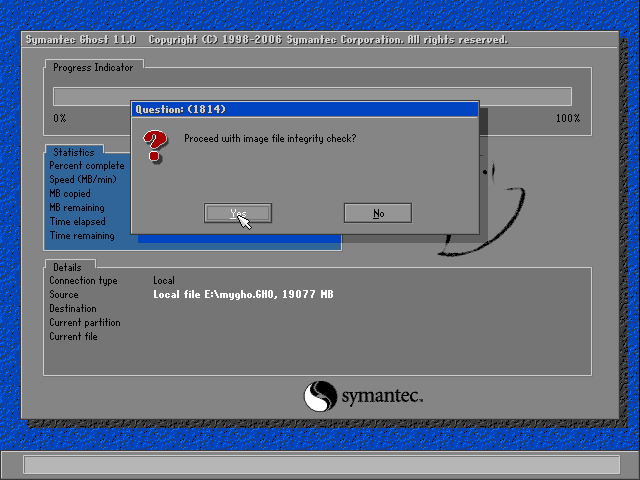Image resolution: width=640 pixels, height=480 pixels.
Task: Click 'Proceed with image file integrity check?' text
Action: pos(270,138)
